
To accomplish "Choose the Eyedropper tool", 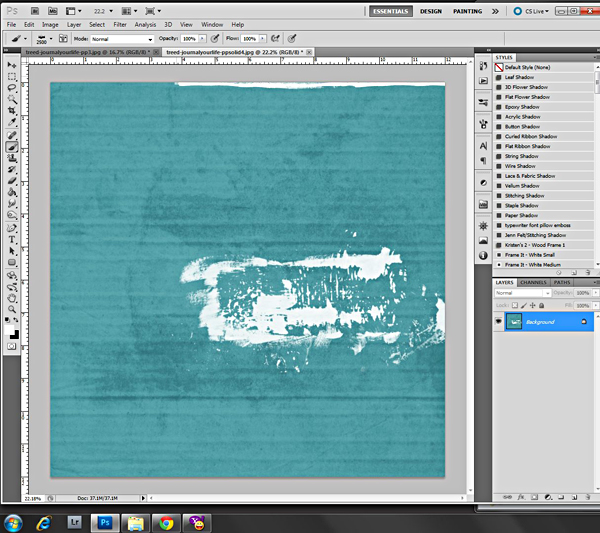I will (x=12, y=122).
